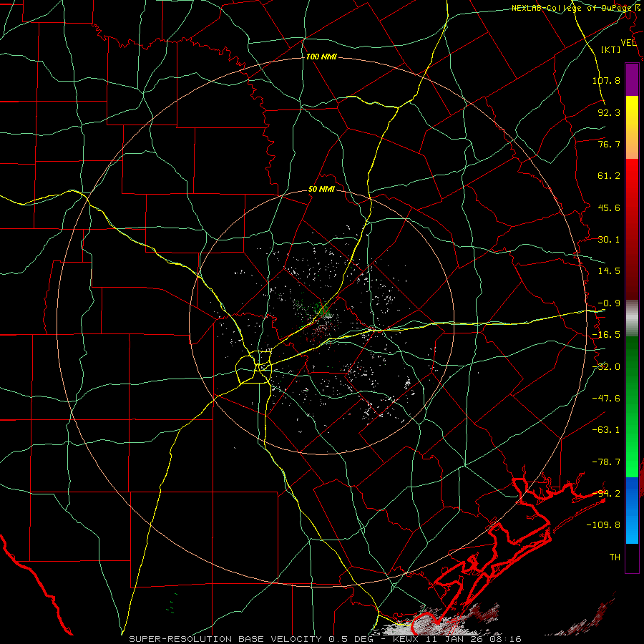644x644 pixels.
Task: Click the 92.3 velocity scale value
Action: click(x=609, y=112)
